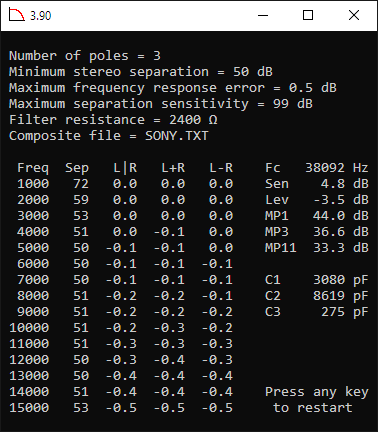
Task: Click the SONY.TXT composite file name
Action: point(177,136)
